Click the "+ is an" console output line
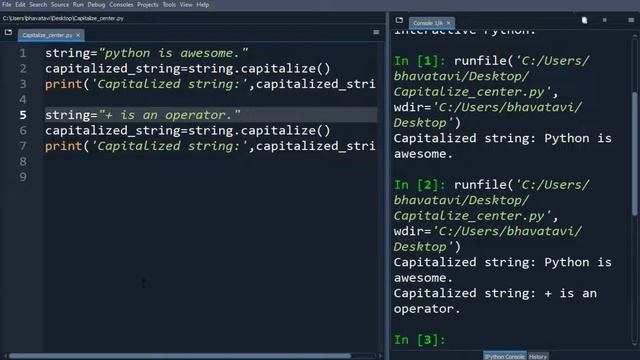The height and width of the screenshot is (360, 640). pos(495,293)
